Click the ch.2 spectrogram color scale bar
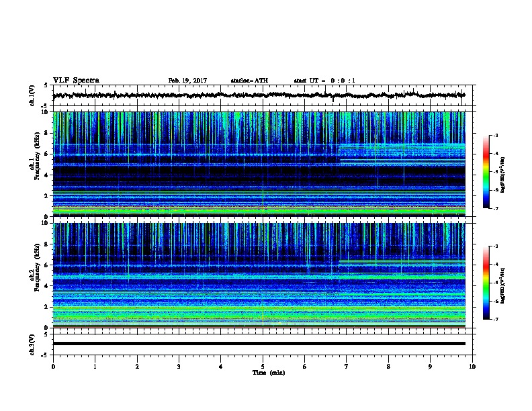532x411 pixels. click(x=486, y=283)
